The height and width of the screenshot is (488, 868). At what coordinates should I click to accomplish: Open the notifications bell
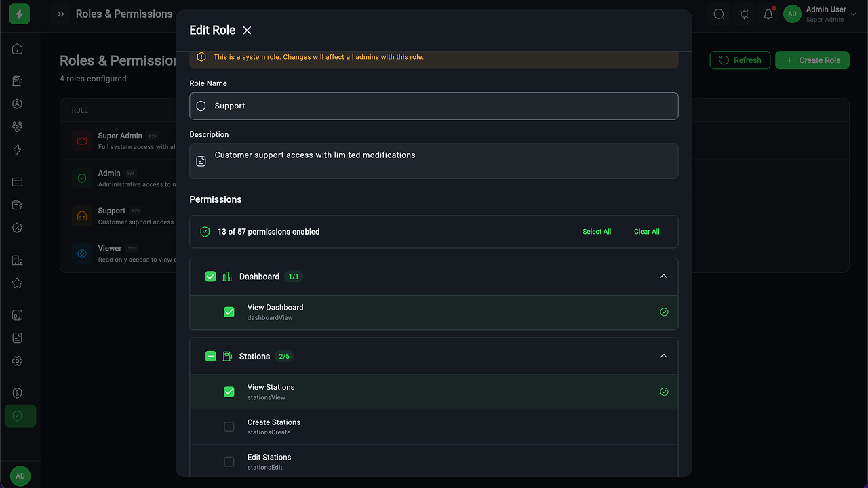click(x=768, y=14)
